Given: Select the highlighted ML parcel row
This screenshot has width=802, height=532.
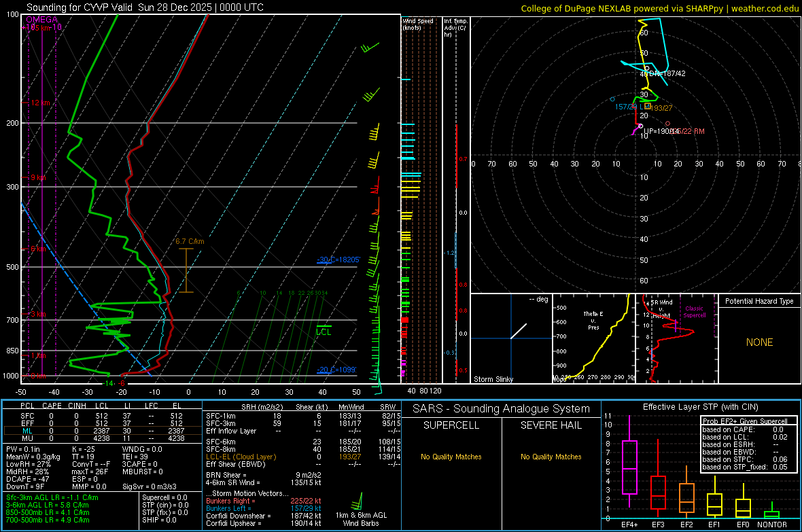Looking at the screenshot, I should point(102,431).
